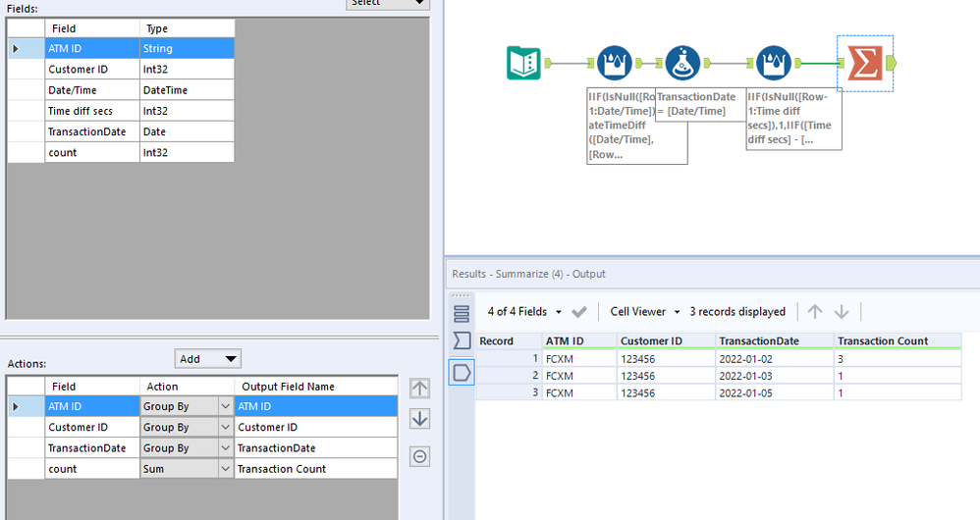Edit output field name TransactionDate
The height and width of the screenshot is (520, 980).
315,448
